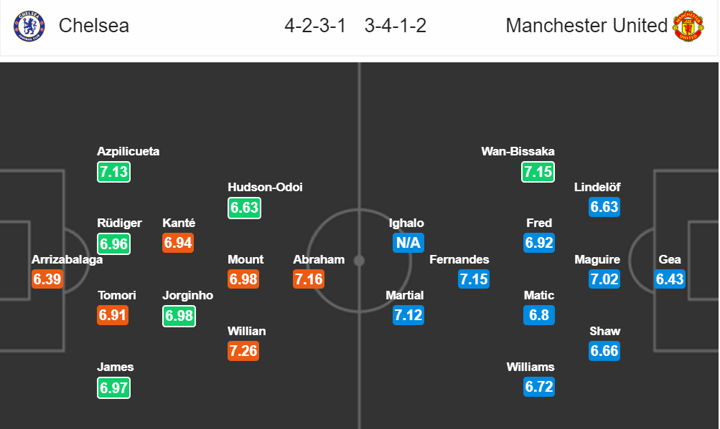Select Maguire's 7.02 rating badge
This screenshot has height=429, width=720.
tap(603, 279)
